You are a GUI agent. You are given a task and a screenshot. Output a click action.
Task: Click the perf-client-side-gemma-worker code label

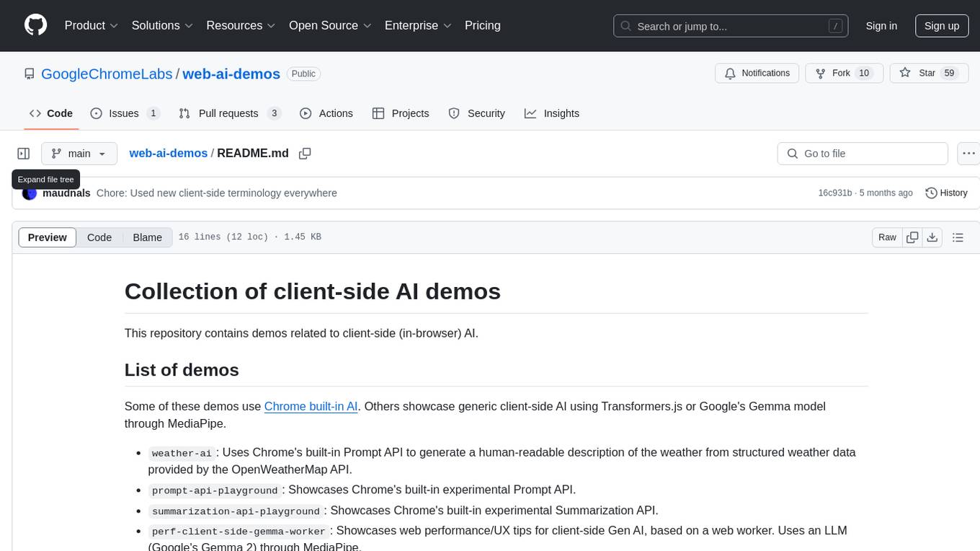pyautogui.click(x=239, y=531)
